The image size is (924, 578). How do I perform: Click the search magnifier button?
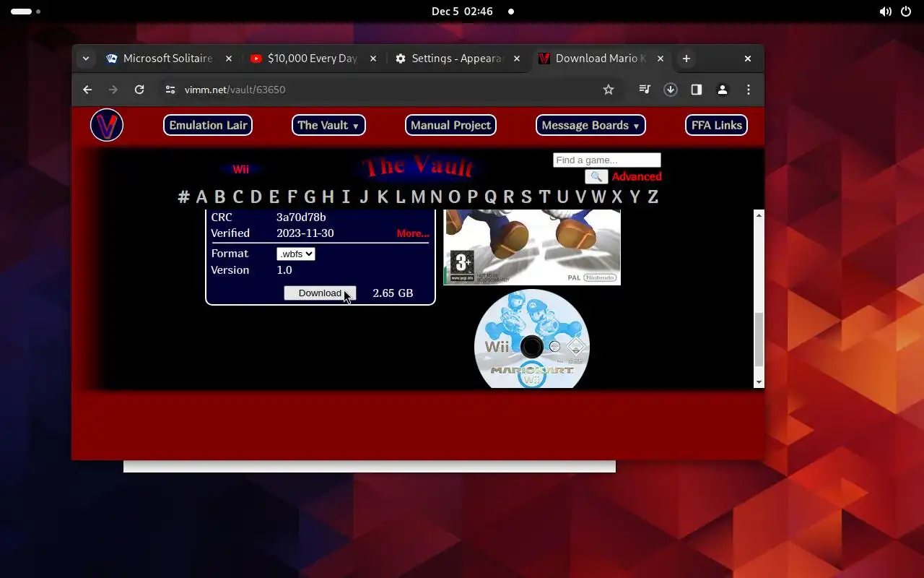click(596, 176)
